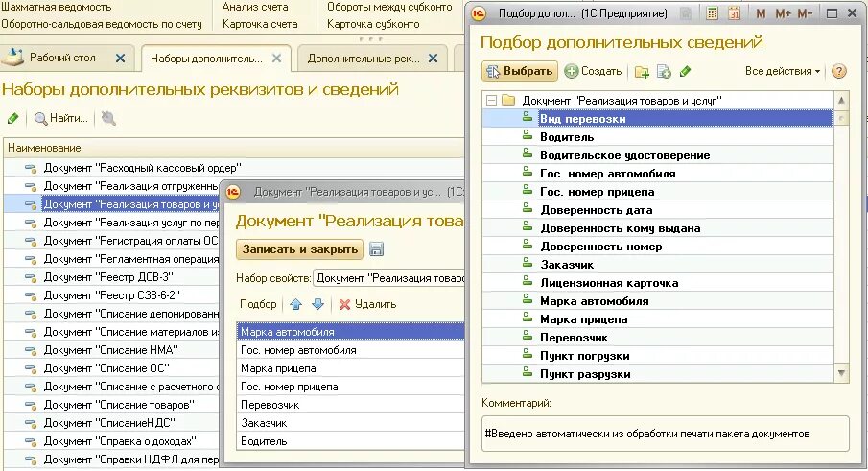Click the scroll up arrow in the Подбор list
Screen dimensions: 868x471
(x=841, y=100)
